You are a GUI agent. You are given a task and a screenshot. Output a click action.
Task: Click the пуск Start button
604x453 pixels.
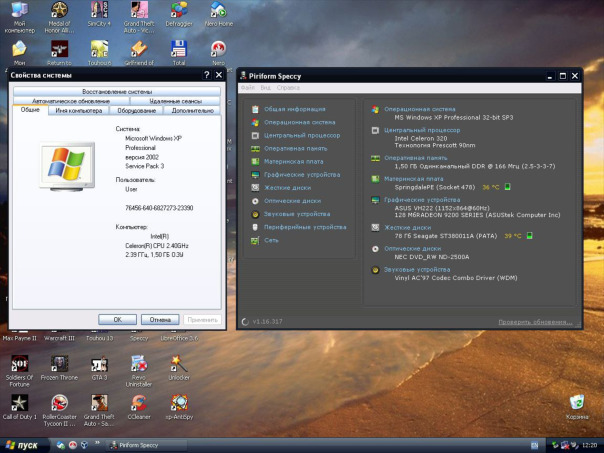(x=23, y=445)
